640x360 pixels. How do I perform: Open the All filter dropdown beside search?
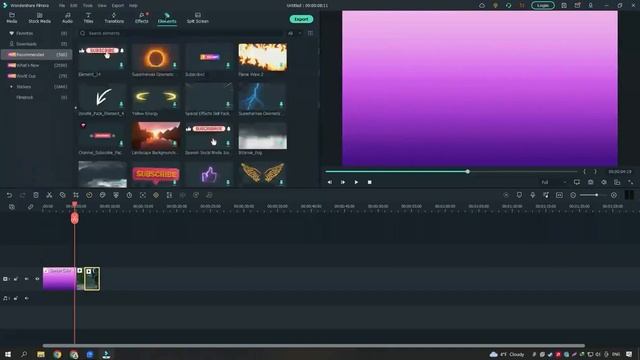[x=295, y=33]
